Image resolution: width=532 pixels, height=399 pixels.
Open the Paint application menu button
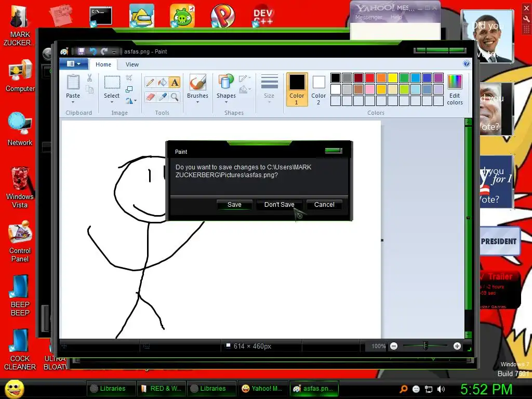74,64
